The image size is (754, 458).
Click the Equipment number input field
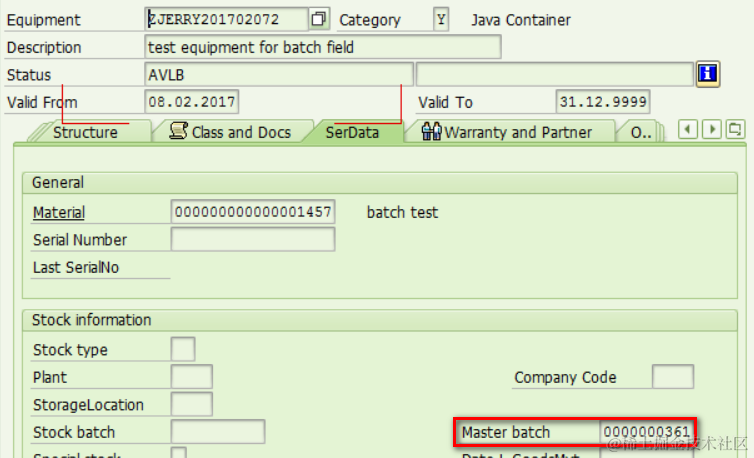point(226,19)
